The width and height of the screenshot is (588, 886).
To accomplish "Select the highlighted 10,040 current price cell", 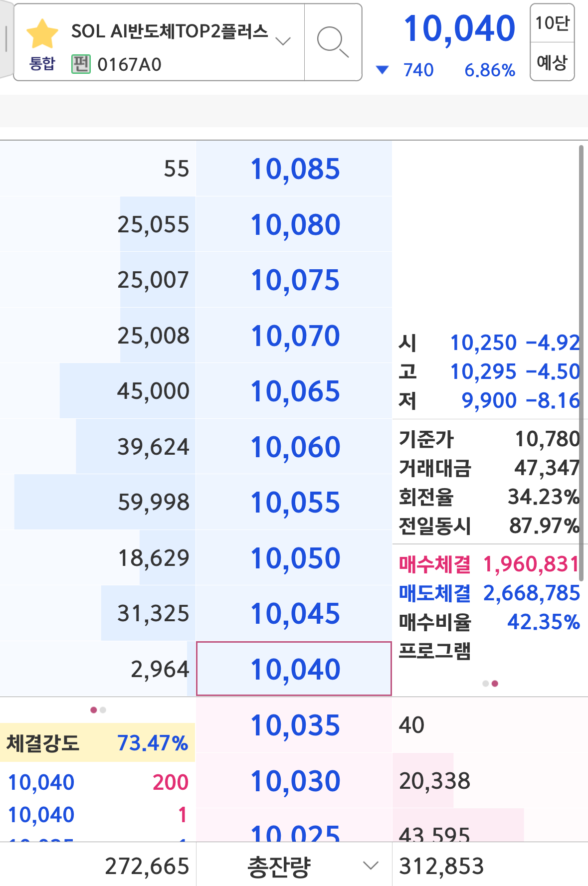I will click(x=294, y=669).
